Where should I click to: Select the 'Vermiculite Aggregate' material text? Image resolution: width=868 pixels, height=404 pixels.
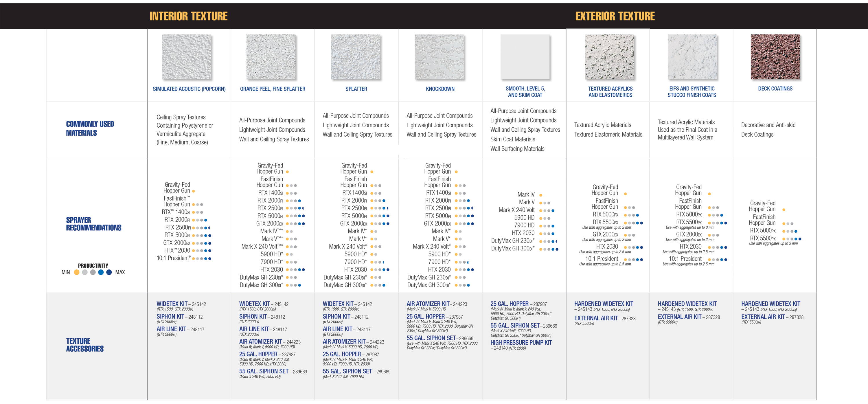pos(181,134)
